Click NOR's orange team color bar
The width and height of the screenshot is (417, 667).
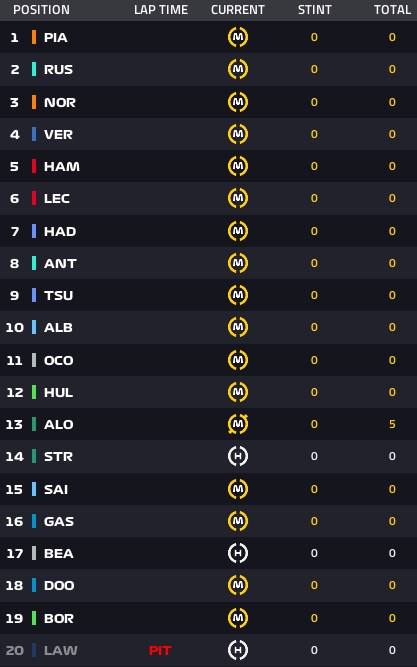34,102
